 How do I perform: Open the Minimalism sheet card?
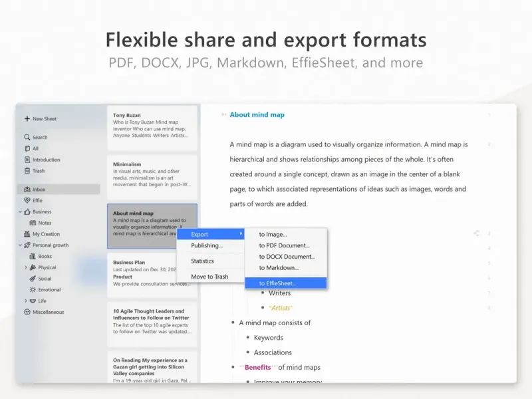click(152, 177)
